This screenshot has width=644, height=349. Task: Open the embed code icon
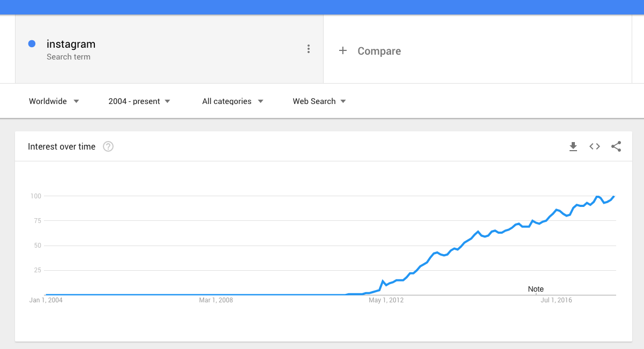click(x=595, y=146)
